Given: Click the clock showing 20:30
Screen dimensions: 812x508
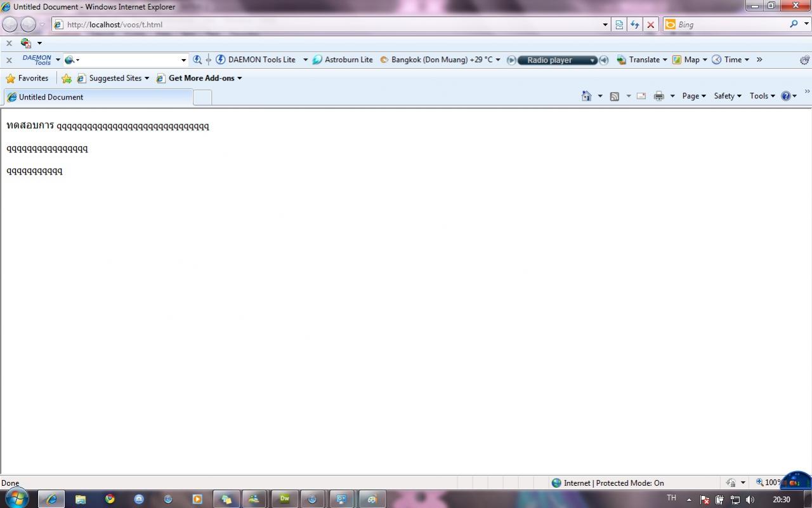Looking at the screenshot, I should click(x=781, y=500).
